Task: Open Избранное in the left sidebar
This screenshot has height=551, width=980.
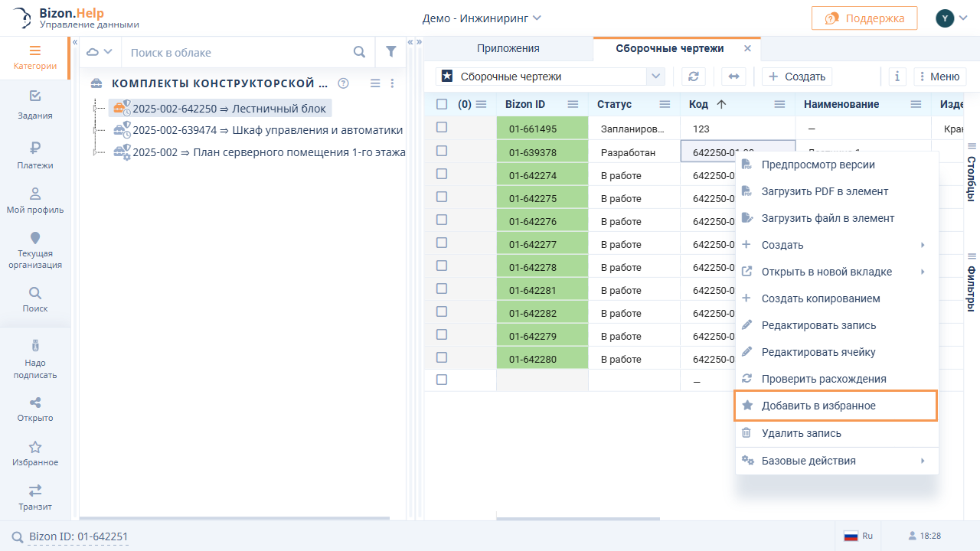Action: [x=35, y=453]
